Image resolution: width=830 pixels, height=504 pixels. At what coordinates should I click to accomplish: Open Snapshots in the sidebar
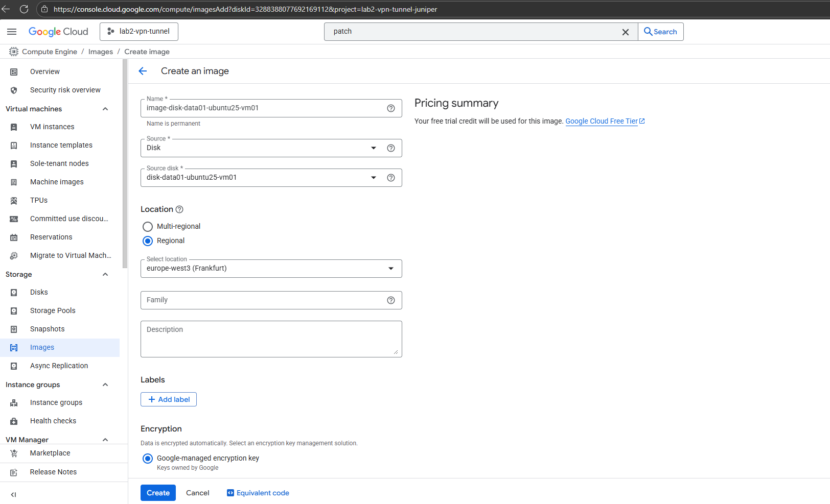pyautogui.click(x=60, y=329)
